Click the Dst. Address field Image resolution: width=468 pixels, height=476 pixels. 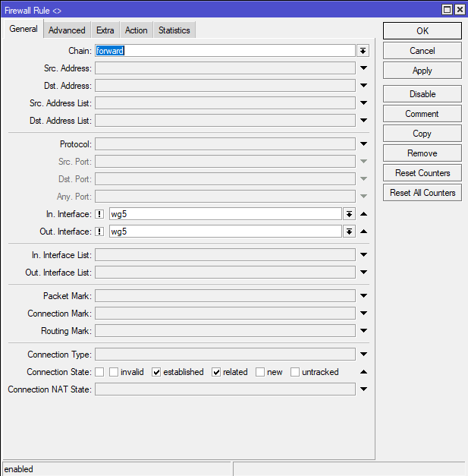[x=225, y=86]
